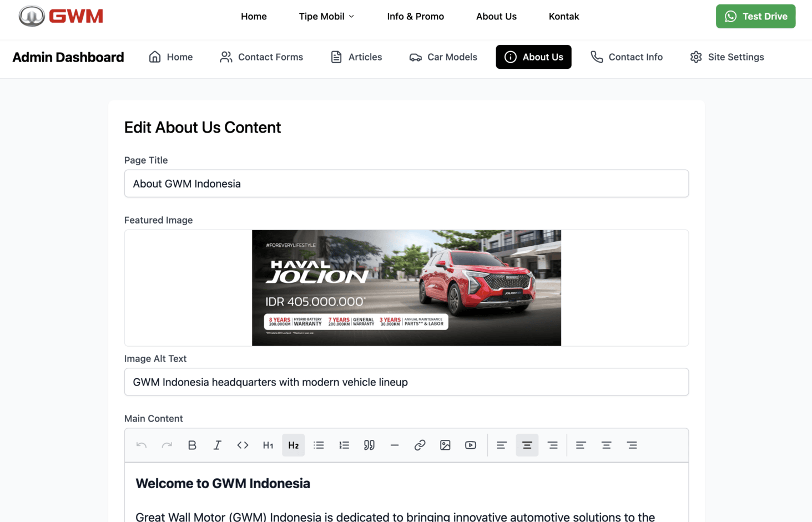Open the Contact Forms admin section
The height and width of the screenshot is (522, 812).
click(x=261, y=57)
